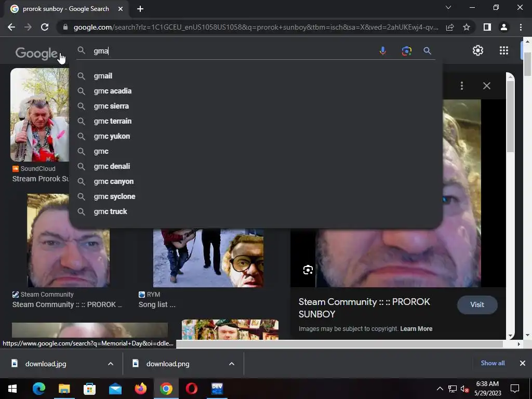Open the Learn More copyright link
Viewport: 532px width, 399px height.
click(x=416, y=329)
